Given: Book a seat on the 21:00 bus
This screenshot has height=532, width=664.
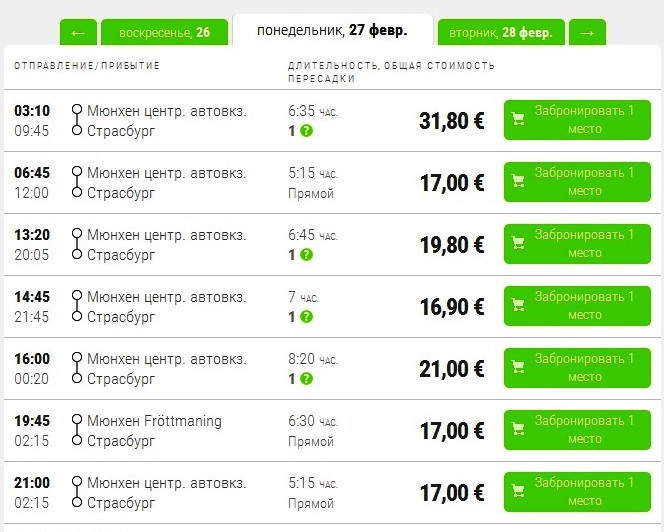Looking at the screenshot, I should click(569, 492).
